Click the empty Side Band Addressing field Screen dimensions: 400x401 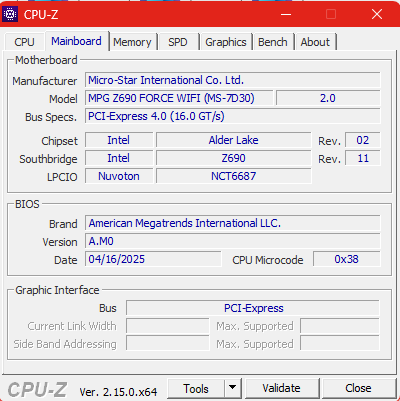[x=168, y=344]
